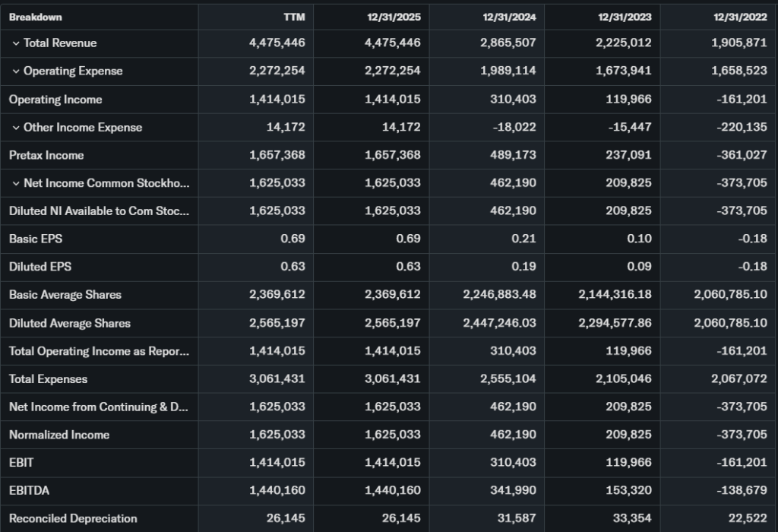Image resolution: width=778 pixels, height=532 pixels.
Task: Click TTM Total Revenue value 4,475,446
Action: tap(277, 43)
